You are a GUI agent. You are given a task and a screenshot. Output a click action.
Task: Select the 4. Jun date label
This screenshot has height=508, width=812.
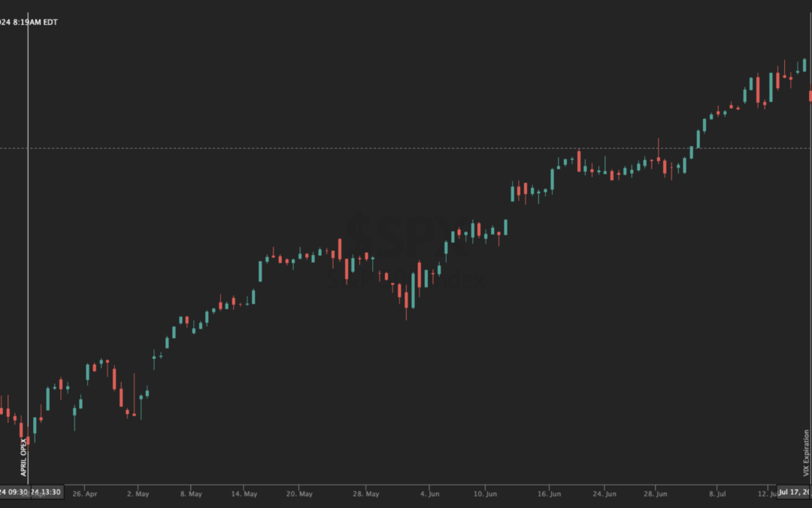click(429, 494)
